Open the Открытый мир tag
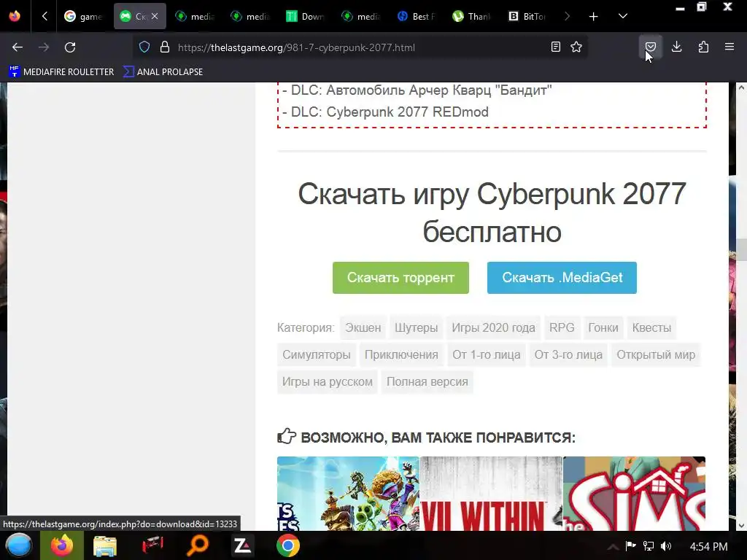Image resolution: width=747 pixels, height=560 pixels. pyautogui.click(x=656, y=355)
